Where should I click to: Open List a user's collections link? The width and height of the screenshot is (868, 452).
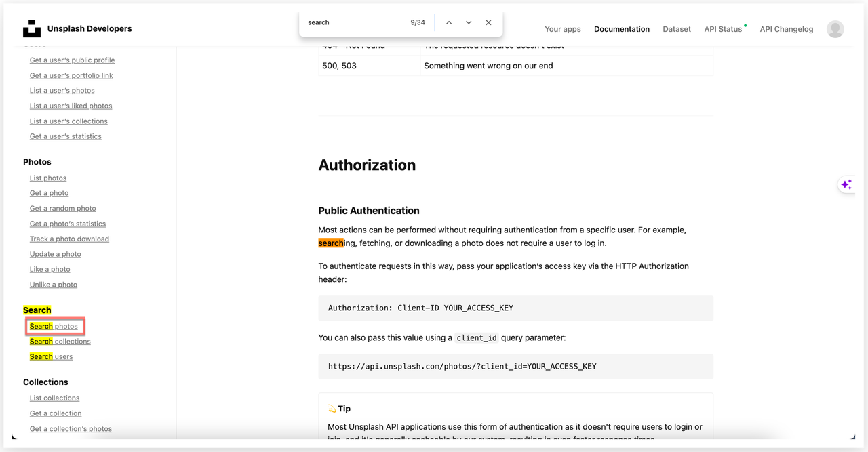[x=68, y=121]
